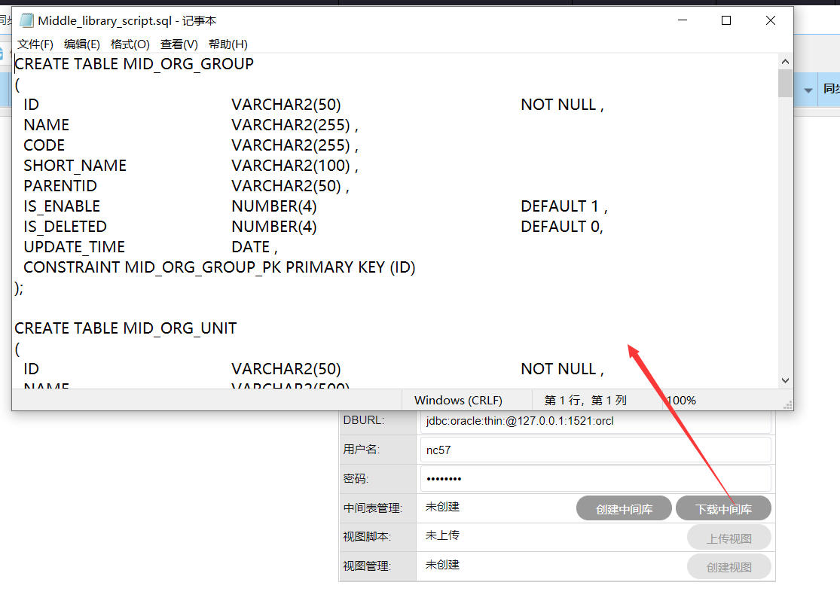Click the 密码 password field
The image size is (840, 616).
pyautogui.click(x=595, y=479)
